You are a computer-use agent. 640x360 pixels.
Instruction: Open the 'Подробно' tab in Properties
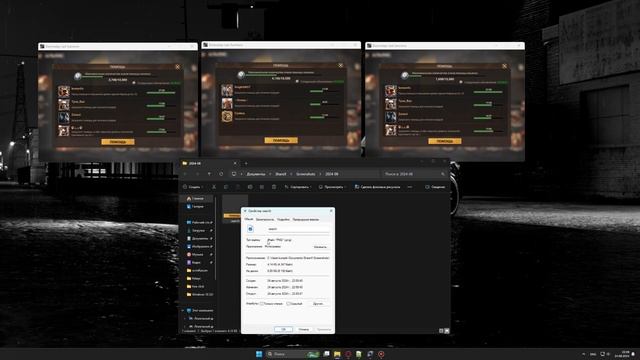(x=283, y=219)
